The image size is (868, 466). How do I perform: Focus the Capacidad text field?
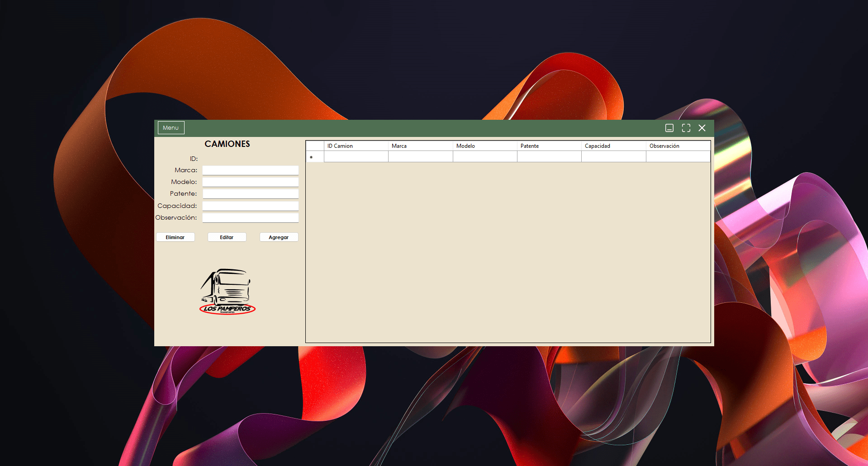[x=250, y=206]
